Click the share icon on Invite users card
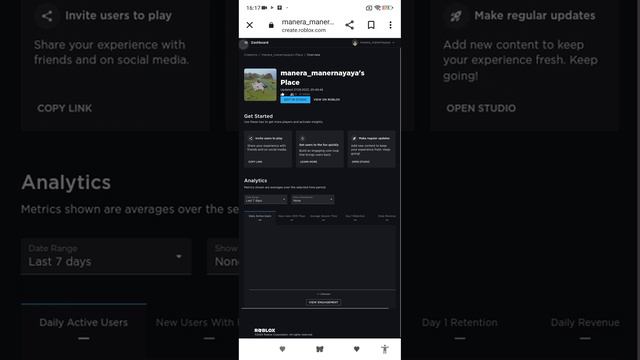 (251, 138)
